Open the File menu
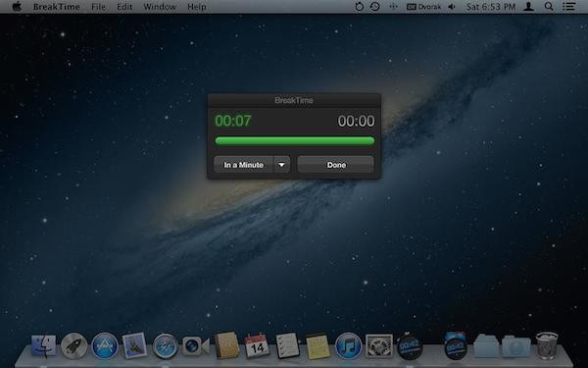 tap(99, 7)
